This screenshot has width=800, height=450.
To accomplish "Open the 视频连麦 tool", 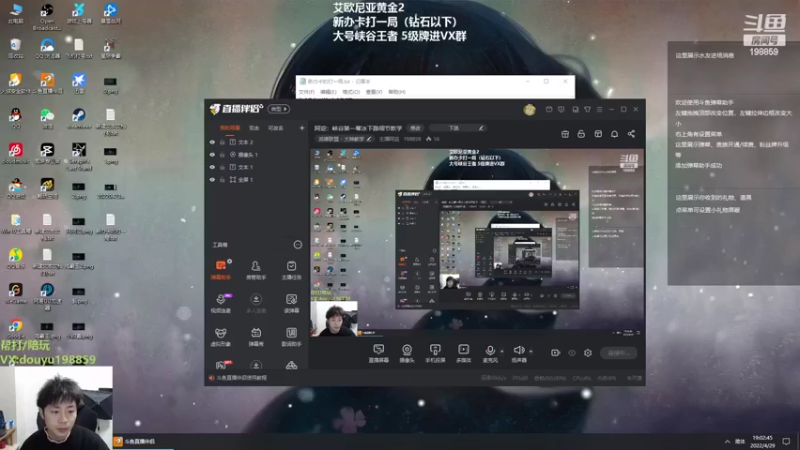I will tap(220, 303).
